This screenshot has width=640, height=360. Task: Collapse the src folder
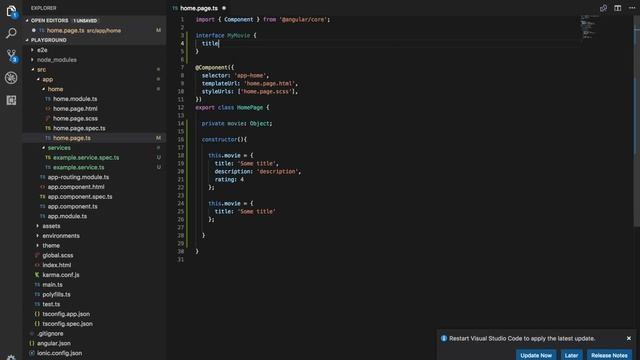tap(41, 69)
